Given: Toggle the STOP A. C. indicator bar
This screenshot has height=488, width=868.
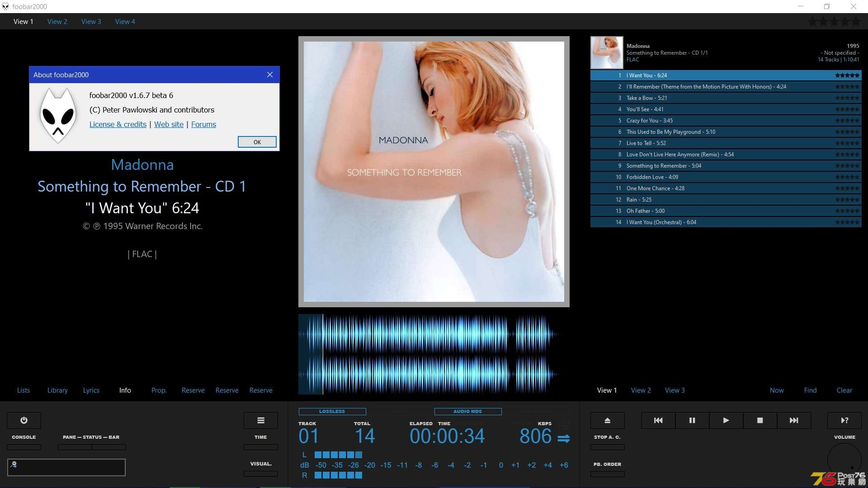Looking at the screenshot, I should (x=608, y=447).
